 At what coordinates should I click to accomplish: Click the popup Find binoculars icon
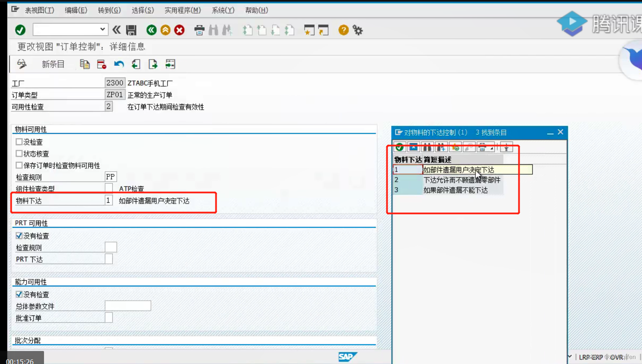tap(427, 147)
